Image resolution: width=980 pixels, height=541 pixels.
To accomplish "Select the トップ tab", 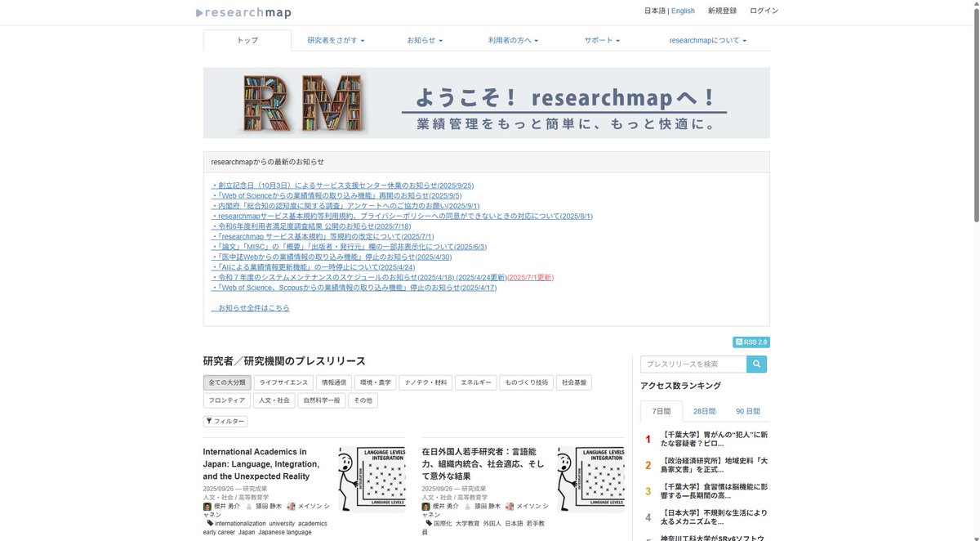I will pos(247,40).
